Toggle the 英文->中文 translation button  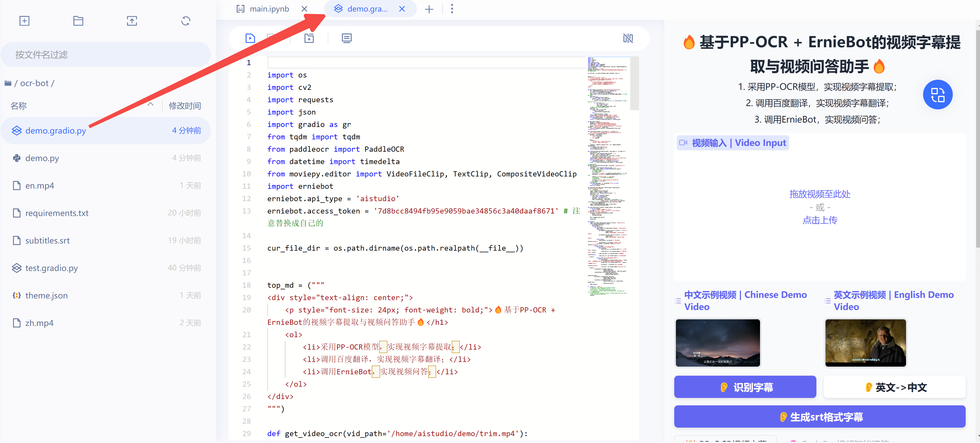[894, 387]
